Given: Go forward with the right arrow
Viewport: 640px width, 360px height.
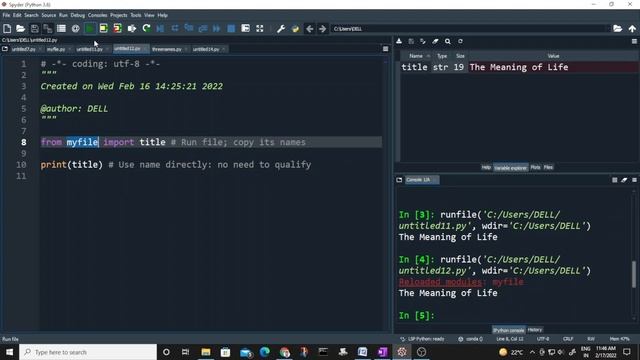Looking at the screenshot, I should (x=322, y=29).
